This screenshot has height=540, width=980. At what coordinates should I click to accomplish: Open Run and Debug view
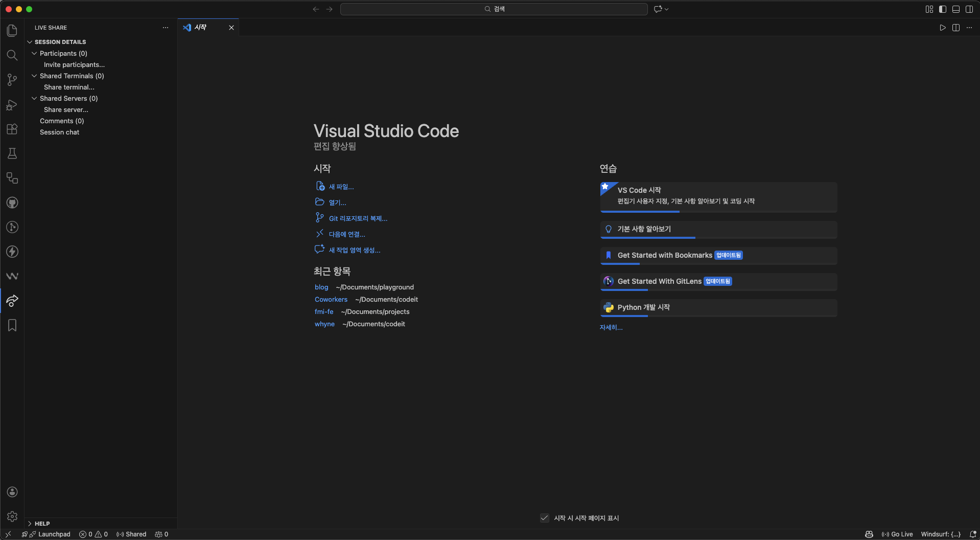click(12, 105)
